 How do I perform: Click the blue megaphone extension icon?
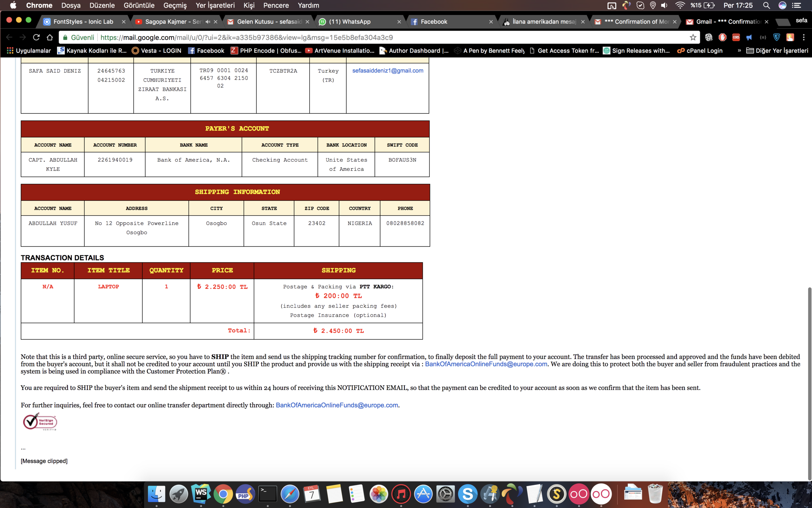749,37
